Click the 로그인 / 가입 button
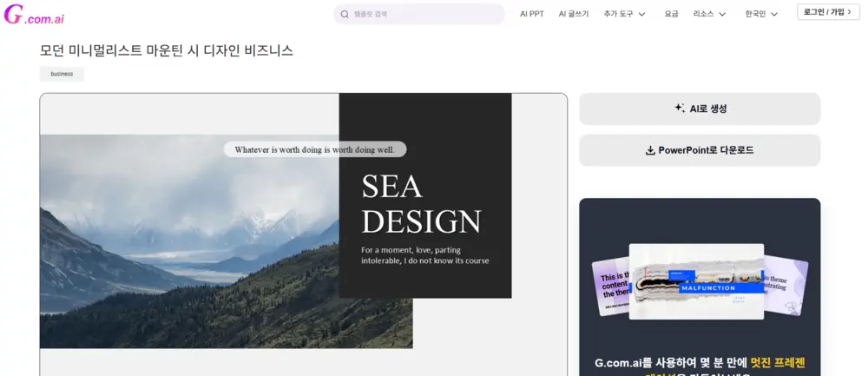This screenshot has height=376, width=868. (x=828, y=11)
